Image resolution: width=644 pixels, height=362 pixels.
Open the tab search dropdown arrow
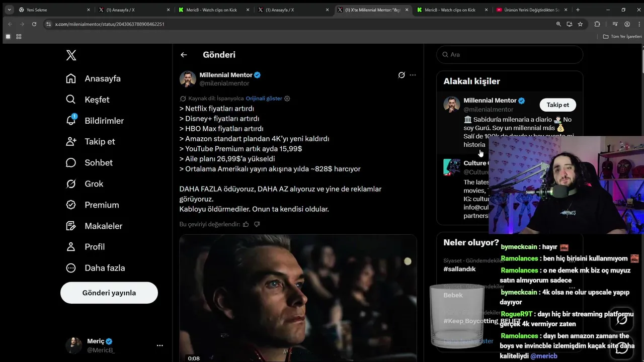tap(9, 10)
